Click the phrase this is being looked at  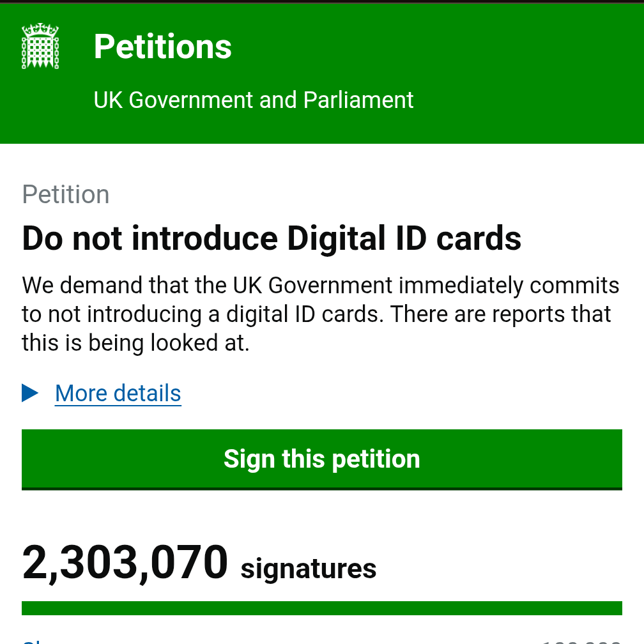click(x=135, y=343)
